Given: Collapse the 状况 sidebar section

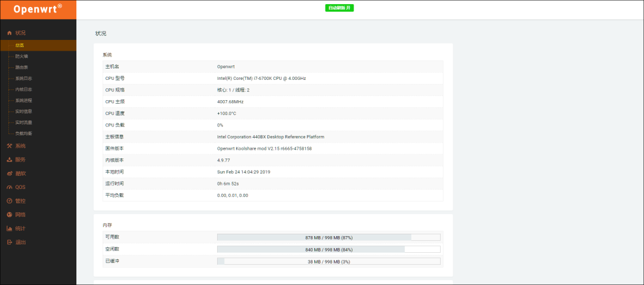Looking at the screenshot, I should pyautogui.click(x=21, y=33).
